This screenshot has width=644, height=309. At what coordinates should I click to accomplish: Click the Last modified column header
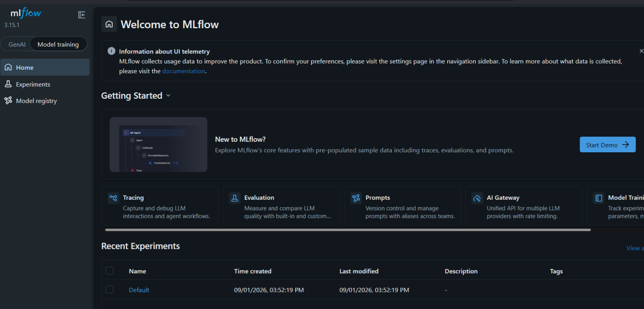(359, 271)
